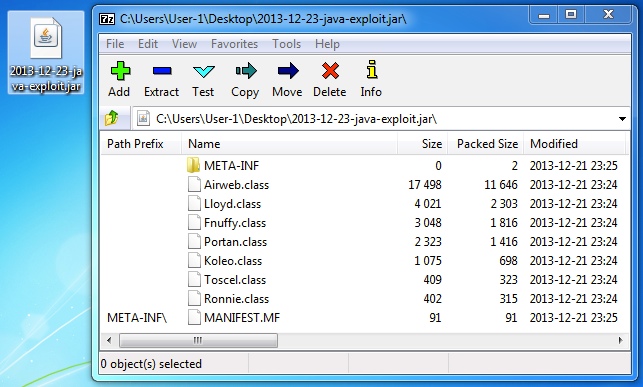Open the Help menu
This screenshot has width=643, height=387.
click(327, 44)
